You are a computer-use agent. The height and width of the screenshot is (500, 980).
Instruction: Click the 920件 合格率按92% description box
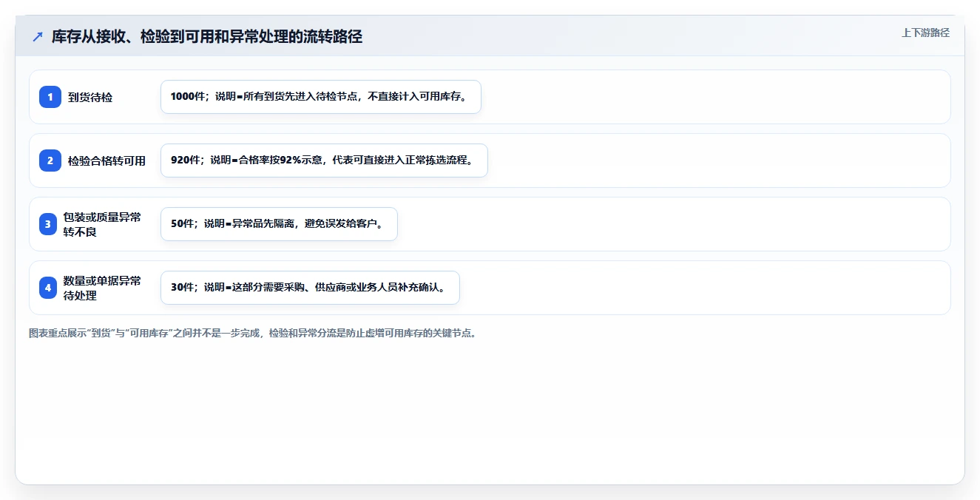tap(324, 161)
